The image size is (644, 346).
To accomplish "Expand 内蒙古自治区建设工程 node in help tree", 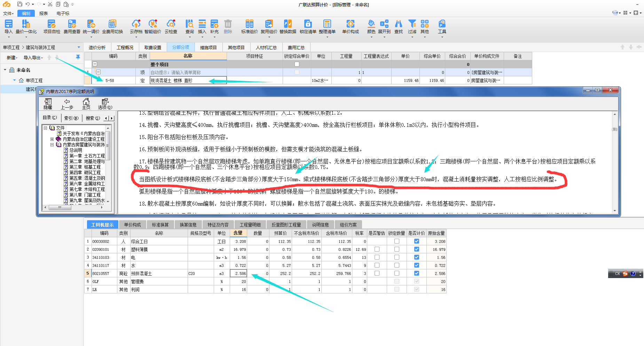I will pyautogui.click(x=52, y=139).
